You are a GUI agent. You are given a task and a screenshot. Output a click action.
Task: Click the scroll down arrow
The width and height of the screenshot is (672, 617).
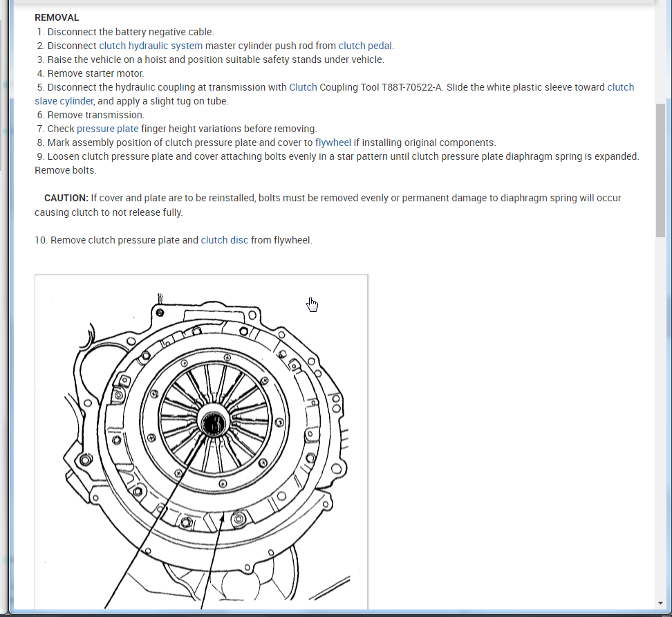(x=660, y=603)
